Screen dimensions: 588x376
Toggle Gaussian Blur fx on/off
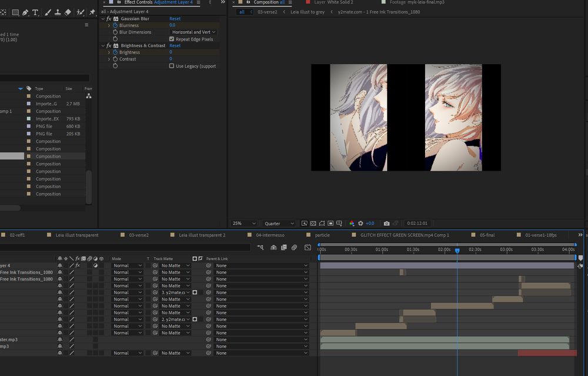(109, 19)
